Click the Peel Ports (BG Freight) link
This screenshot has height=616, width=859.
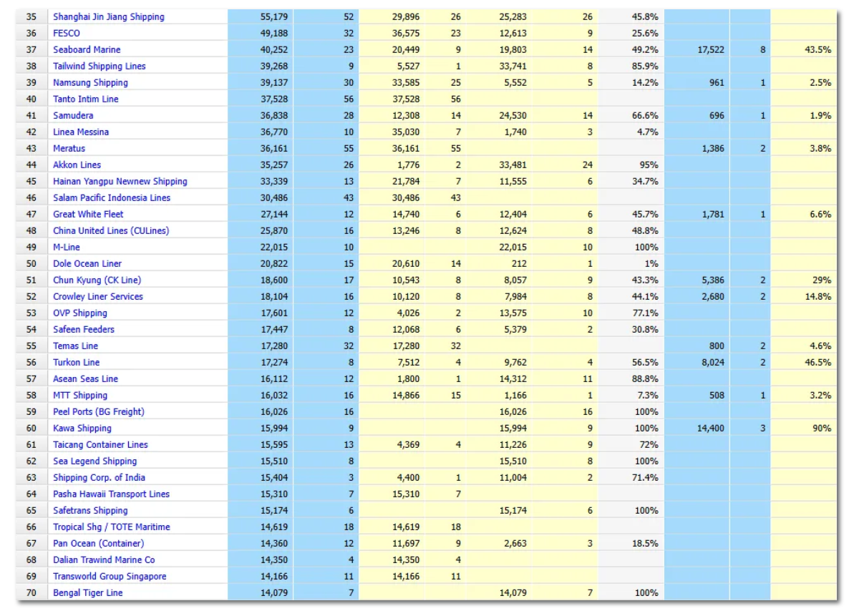tap(98, 411)
